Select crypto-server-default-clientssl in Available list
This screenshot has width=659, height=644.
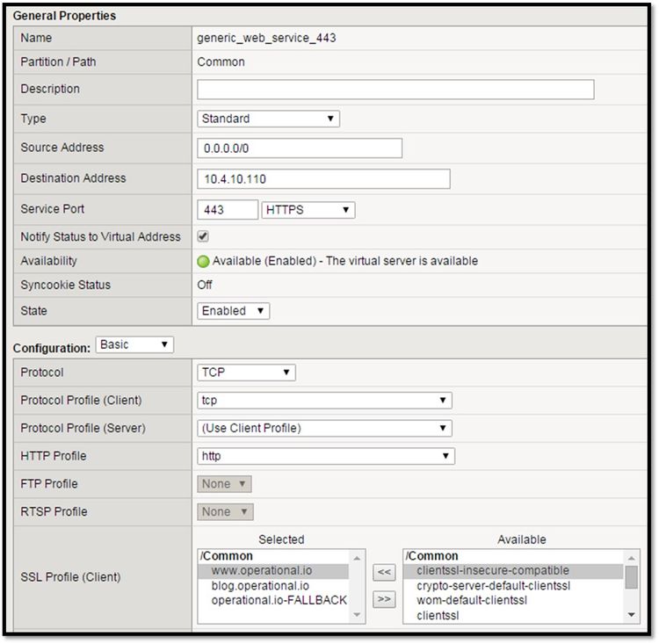tap(513, 585)
